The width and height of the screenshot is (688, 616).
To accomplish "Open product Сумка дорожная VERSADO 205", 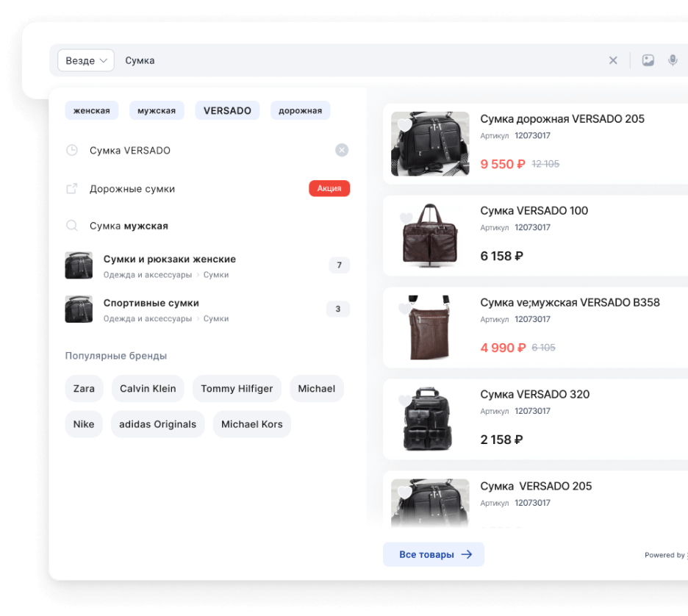I will coord(562,119).
